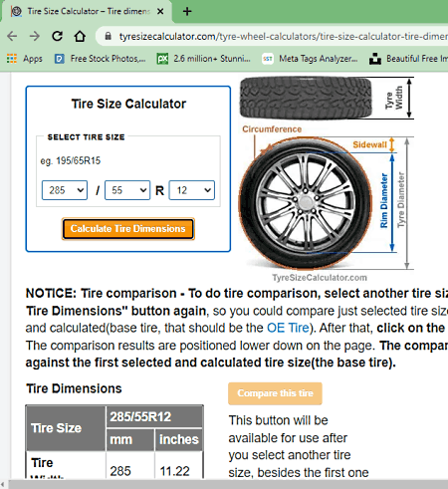The image size is (448, 489).
Task: Click the Tire Size table header cell
Action: 66,428
